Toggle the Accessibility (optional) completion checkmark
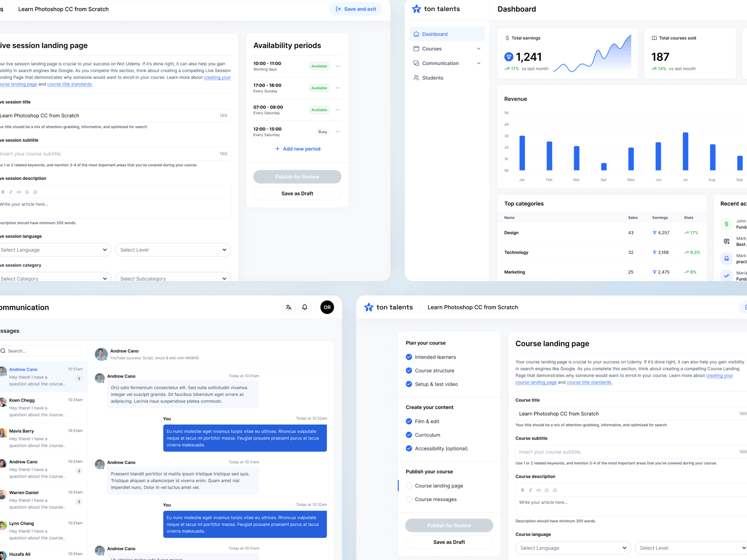 pyautogui.click(x=409, y=449)
